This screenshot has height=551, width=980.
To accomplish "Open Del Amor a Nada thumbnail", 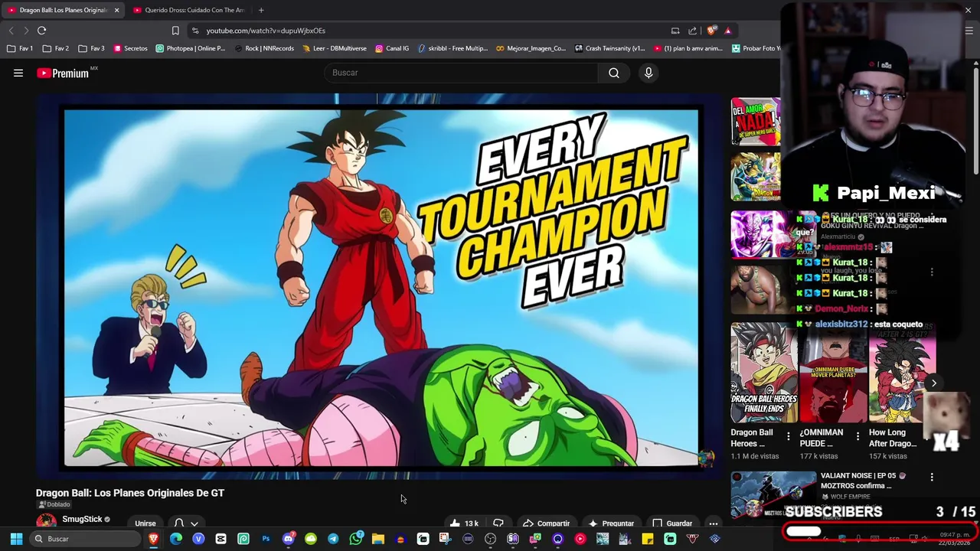I will pyautogui.click(x=756, y=121).
